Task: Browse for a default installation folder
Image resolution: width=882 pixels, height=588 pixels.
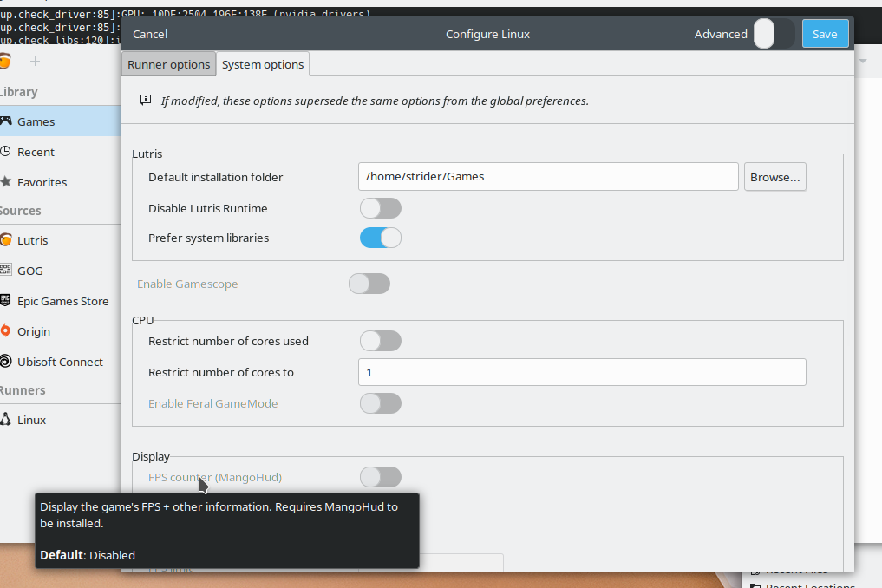Action: (x=774, y=176)
